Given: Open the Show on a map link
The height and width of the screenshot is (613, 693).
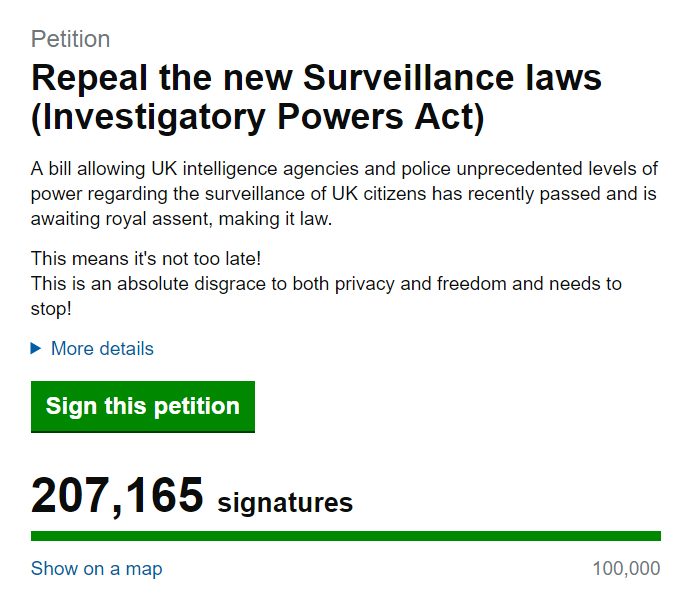Looking at the screenshot, I should click(96, 569).
